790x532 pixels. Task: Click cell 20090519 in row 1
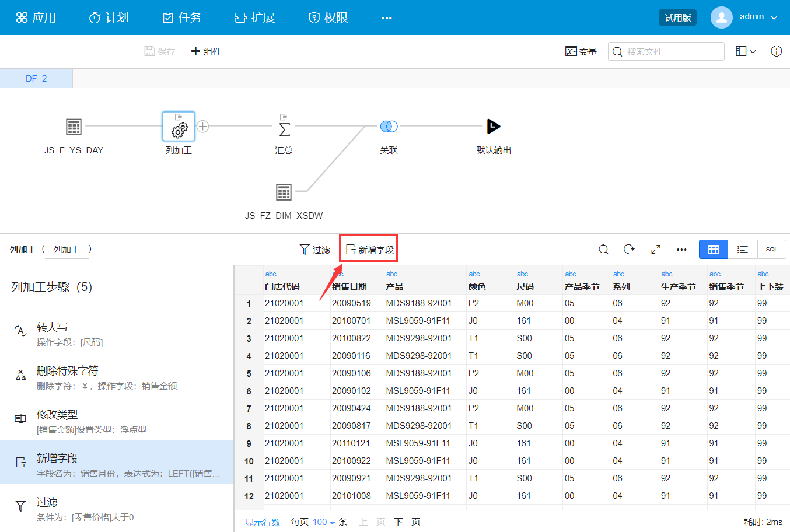pos(351,303)
